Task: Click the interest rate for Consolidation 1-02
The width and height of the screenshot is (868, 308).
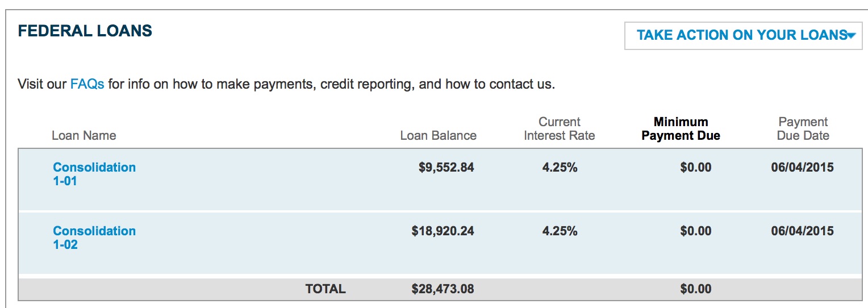Action: [560, 231]
